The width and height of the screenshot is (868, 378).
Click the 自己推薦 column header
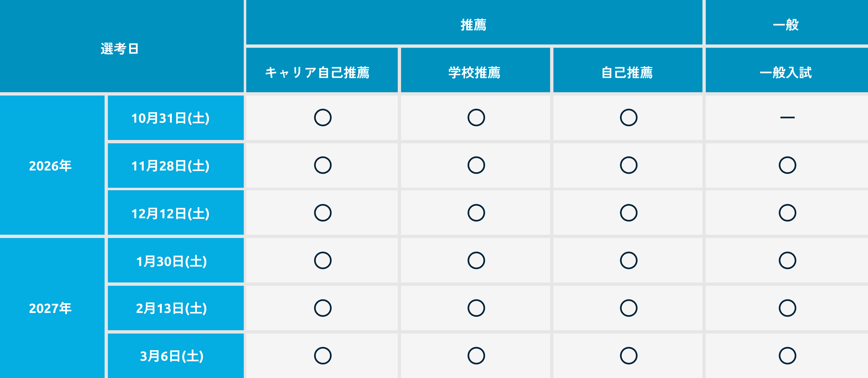627,72
